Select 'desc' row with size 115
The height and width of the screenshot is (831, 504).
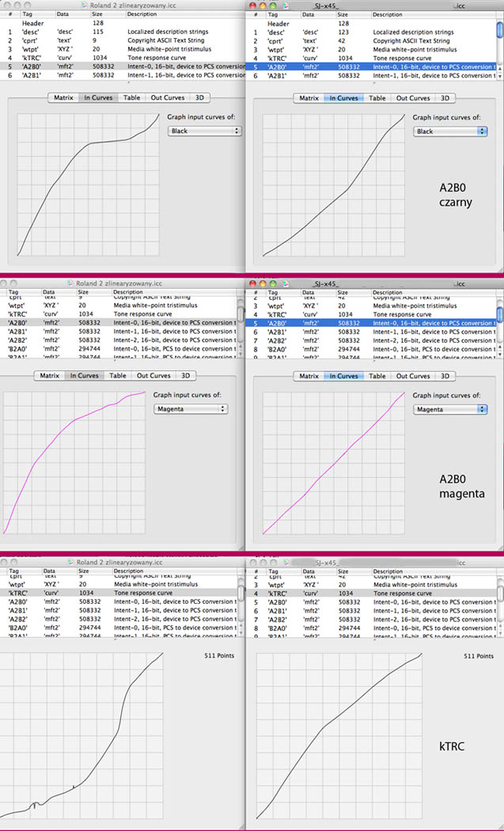coord(123,32)
